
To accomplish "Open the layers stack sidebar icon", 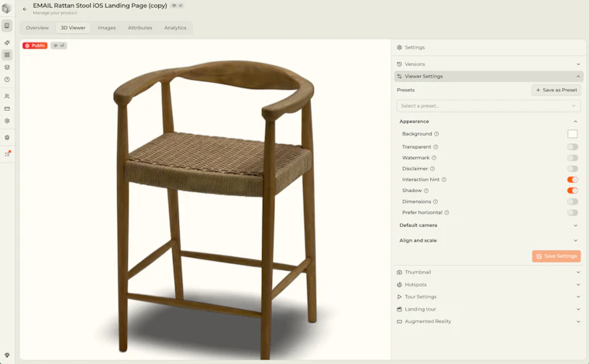I will 7,67.
